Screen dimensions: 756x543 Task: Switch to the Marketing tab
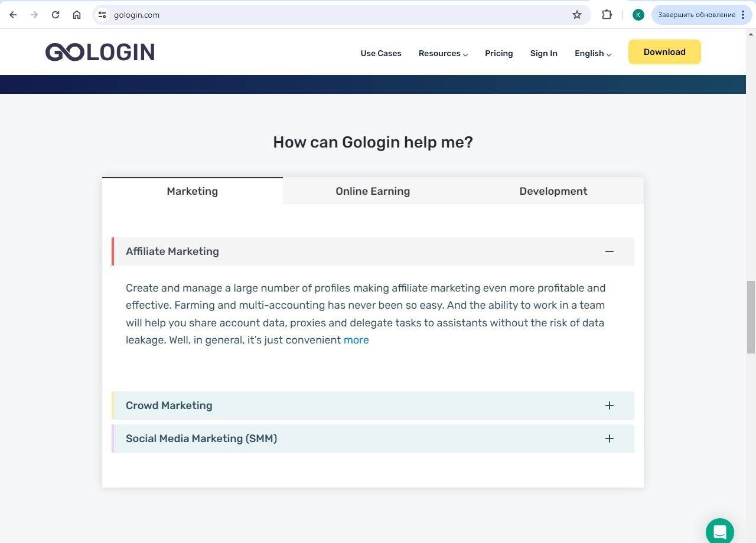(193, 191)
